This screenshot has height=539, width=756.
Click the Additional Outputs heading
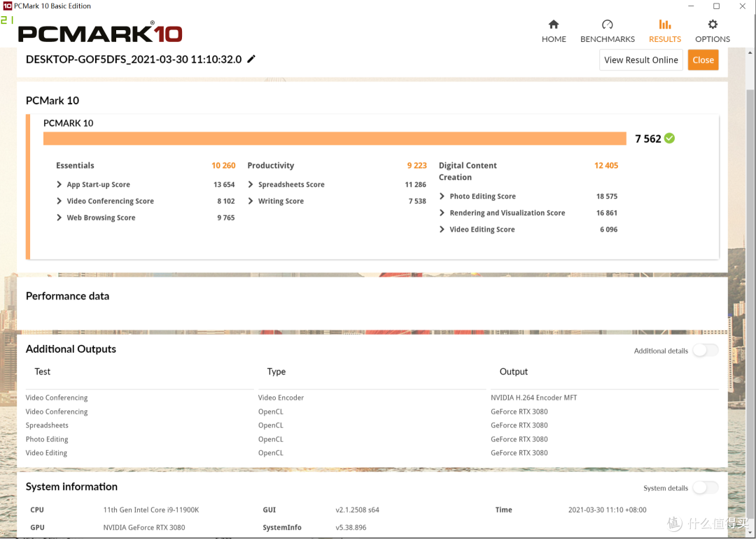(71, 349)
